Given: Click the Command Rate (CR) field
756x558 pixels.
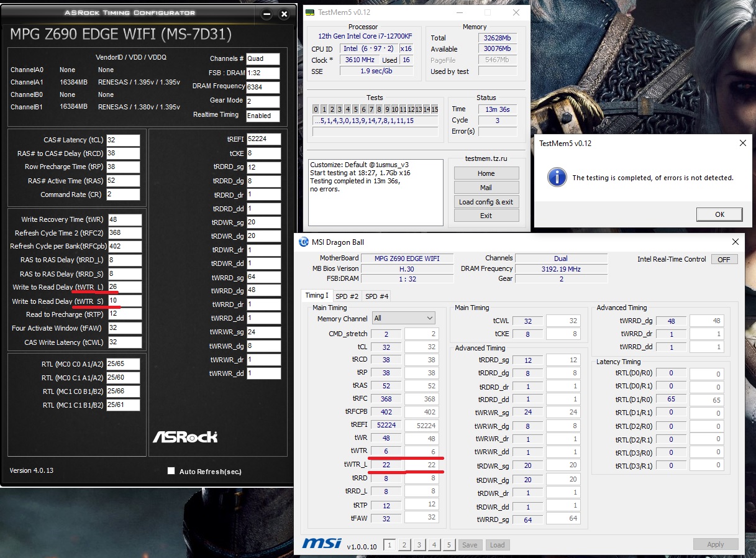Looking at the screenshot, I should pyautogui.click(x=123, y=194).
